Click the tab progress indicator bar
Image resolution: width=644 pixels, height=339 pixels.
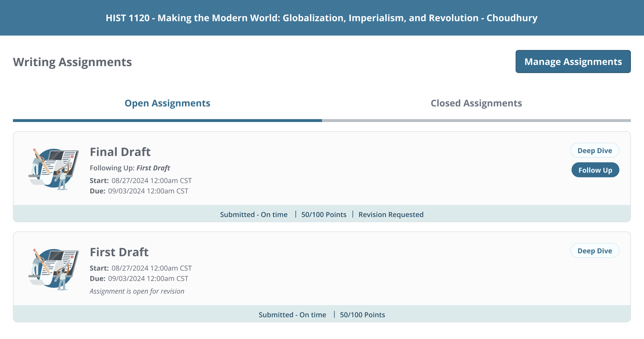coord(322,120)
